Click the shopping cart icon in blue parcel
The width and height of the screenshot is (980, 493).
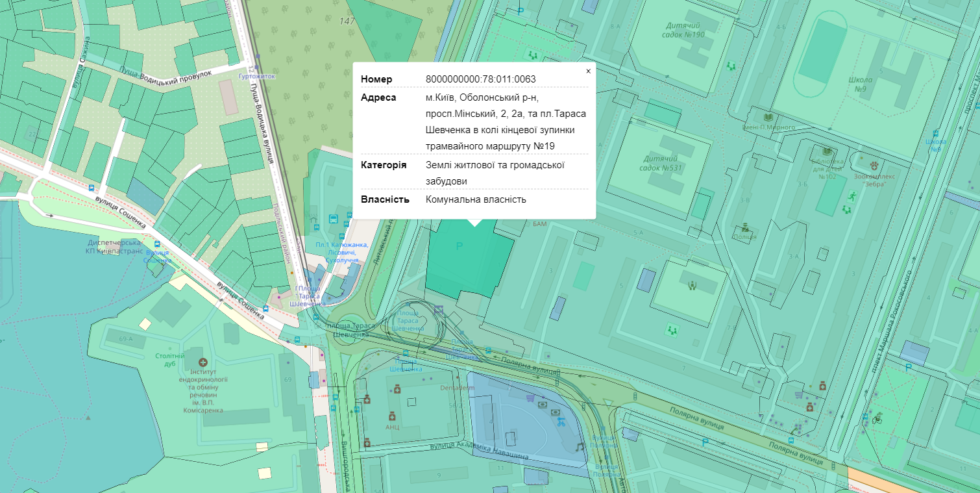(x=531, y=398)
